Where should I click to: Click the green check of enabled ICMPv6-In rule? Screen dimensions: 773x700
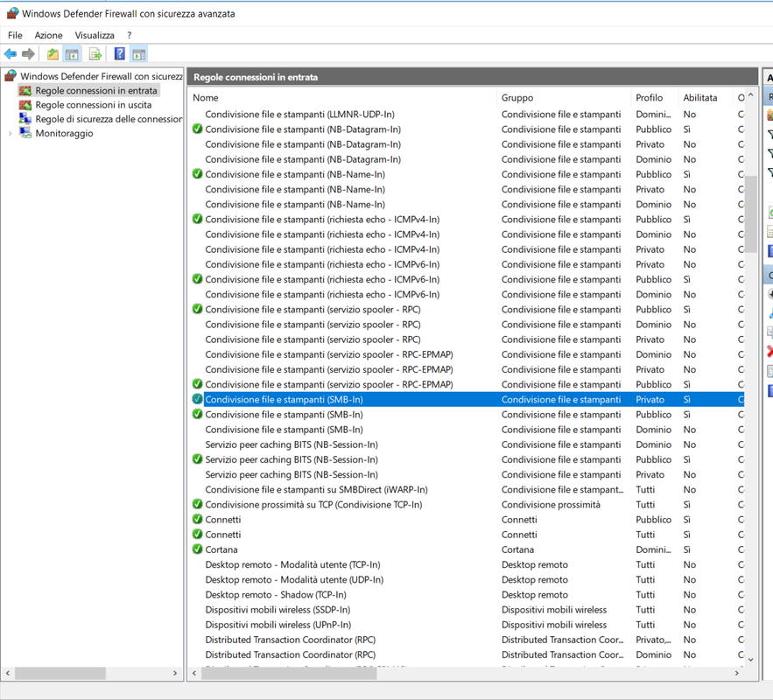click(198, 279)
